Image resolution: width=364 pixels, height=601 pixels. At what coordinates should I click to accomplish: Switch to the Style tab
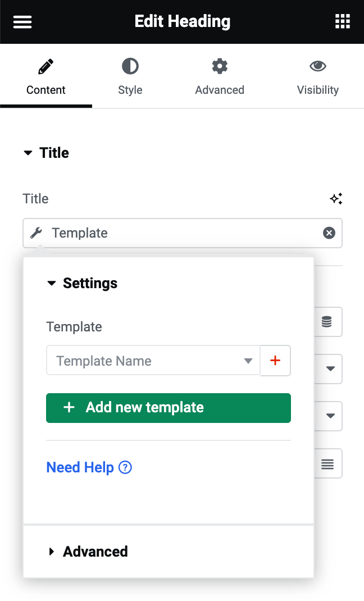(x=130, y=78)
